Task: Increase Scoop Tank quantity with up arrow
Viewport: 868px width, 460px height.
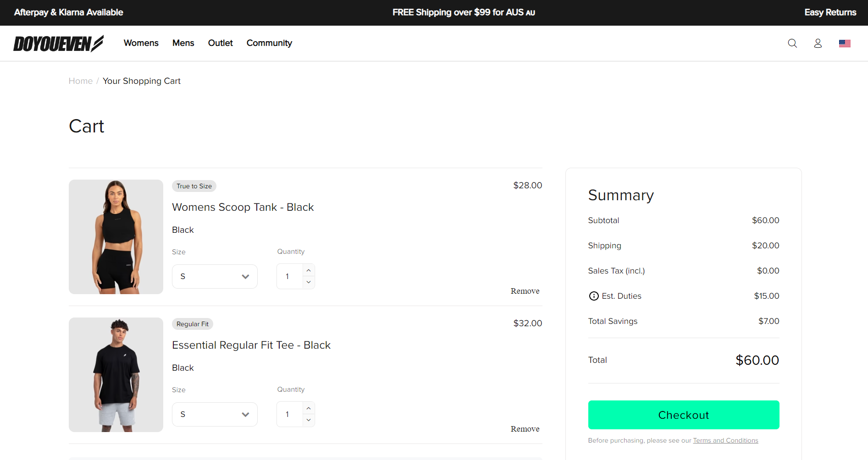Action: pos(309,270)
